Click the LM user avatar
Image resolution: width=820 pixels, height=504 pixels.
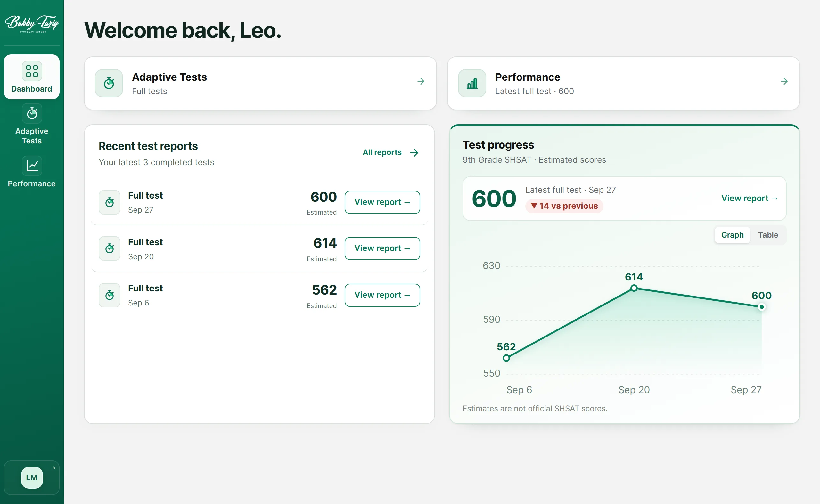pos(32,477)
